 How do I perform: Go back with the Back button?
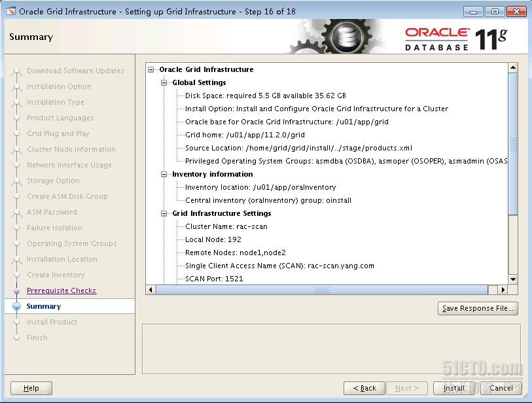[364, 388]
